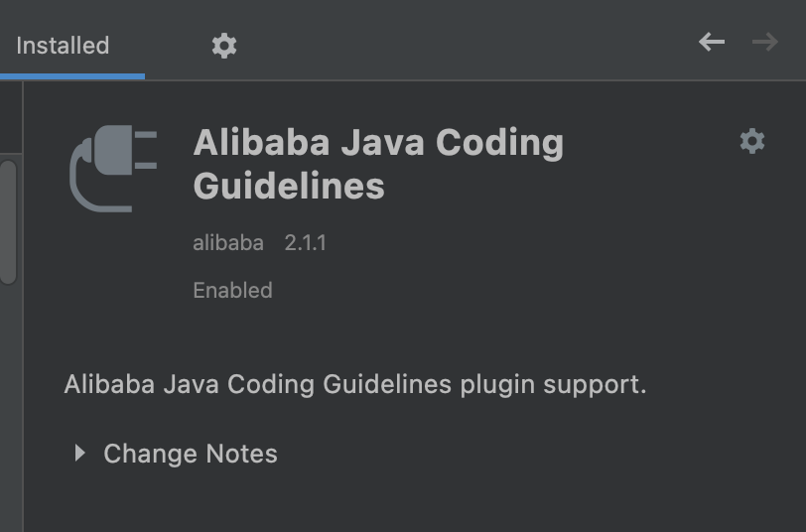The image size is (806, 532).
Task: Click the blue underline of the Installed tab
Action: 72,76
